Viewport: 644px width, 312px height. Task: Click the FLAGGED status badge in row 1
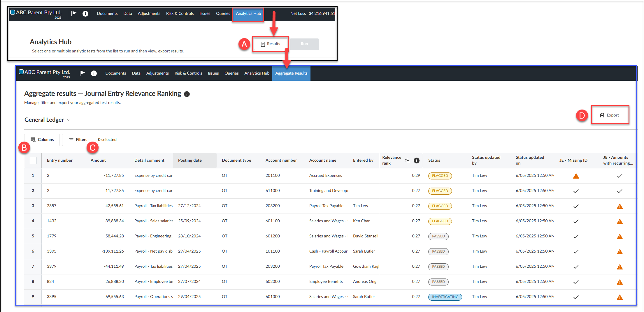tap(440, 176)
